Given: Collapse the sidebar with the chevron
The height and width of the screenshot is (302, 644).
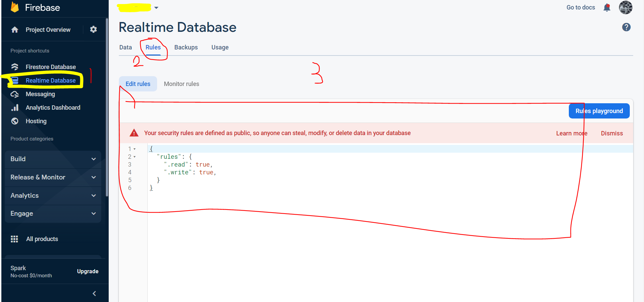Looking at the screenshot, I should tap(94, 294).
